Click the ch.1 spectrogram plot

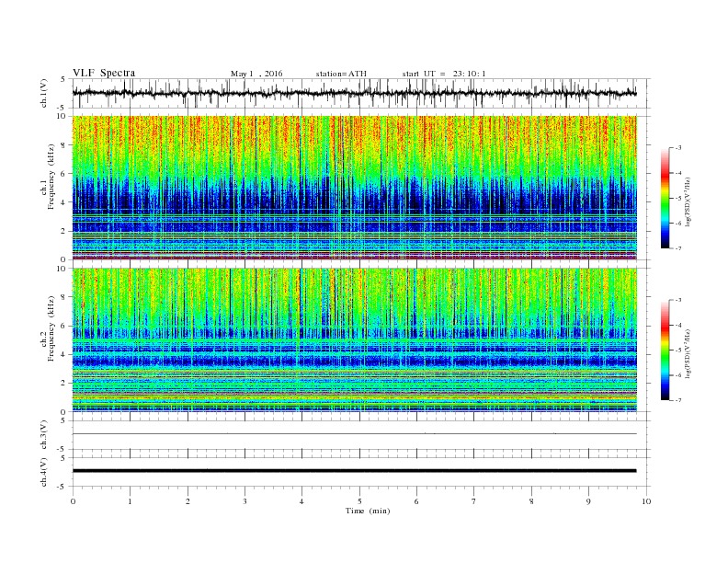click(x=355, y=188)
